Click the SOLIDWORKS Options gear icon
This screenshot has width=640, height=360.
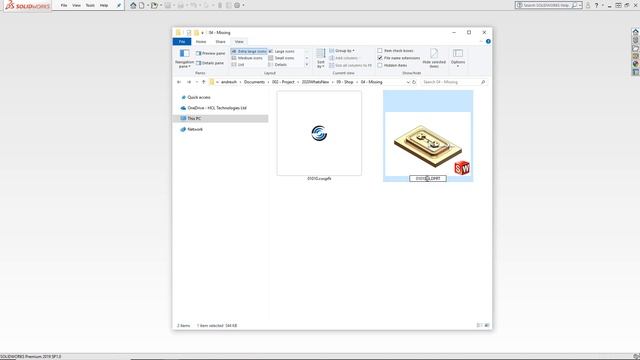(x=237, y=5)
